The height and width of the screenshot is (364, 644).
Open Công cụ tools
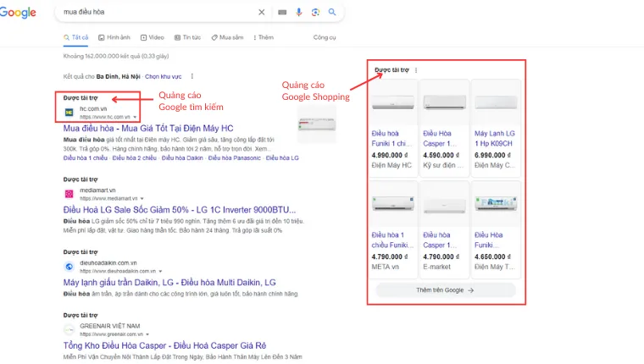click(x=325, y=37)
